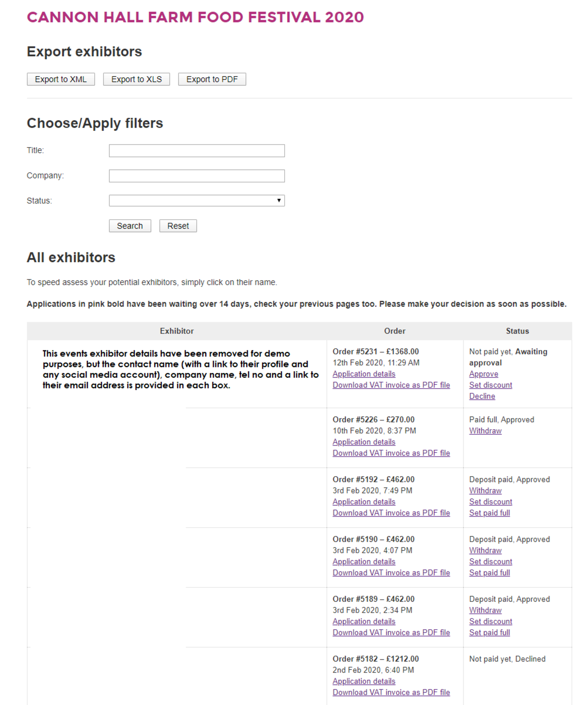
Task: Download VAT invoice PDF for Order #5182
Action: click(391, 692)
